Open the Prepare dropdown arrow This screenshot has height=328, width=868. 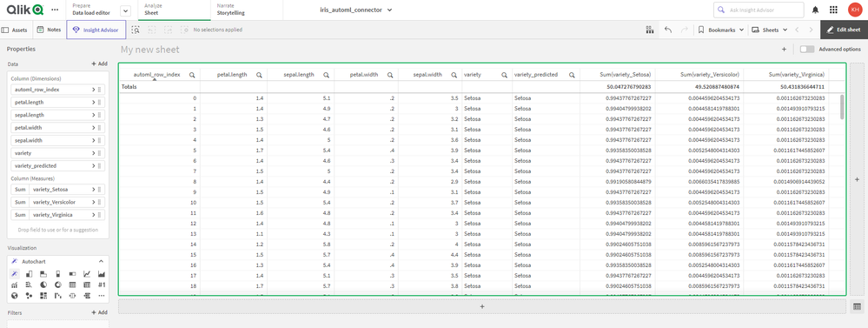125,10
